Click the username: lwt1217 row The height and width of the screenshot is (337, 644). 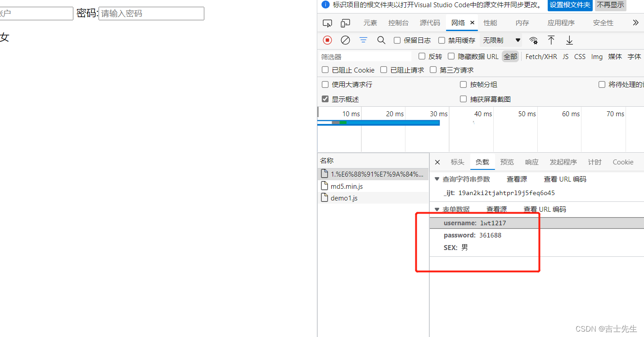point(536,223)
